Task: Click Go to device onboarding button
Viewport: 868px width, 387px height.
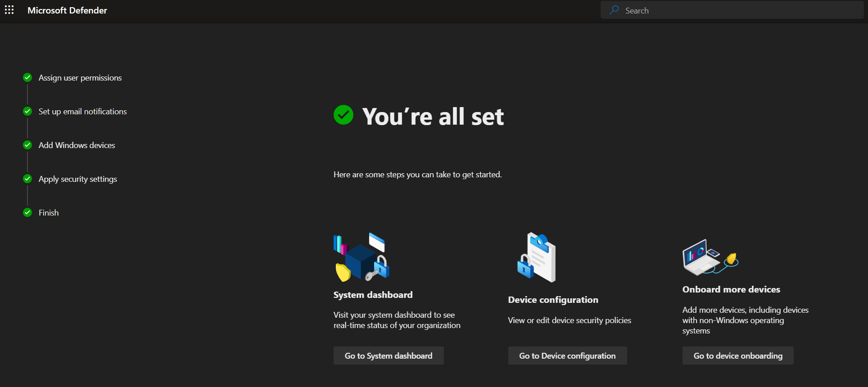Action: point(738,355)
